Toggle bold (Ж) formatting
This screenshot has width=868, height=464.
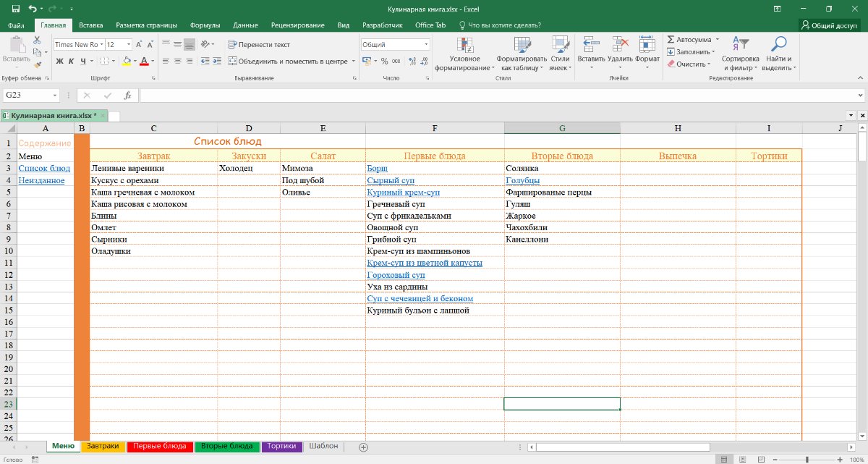[x=60, y=62]
